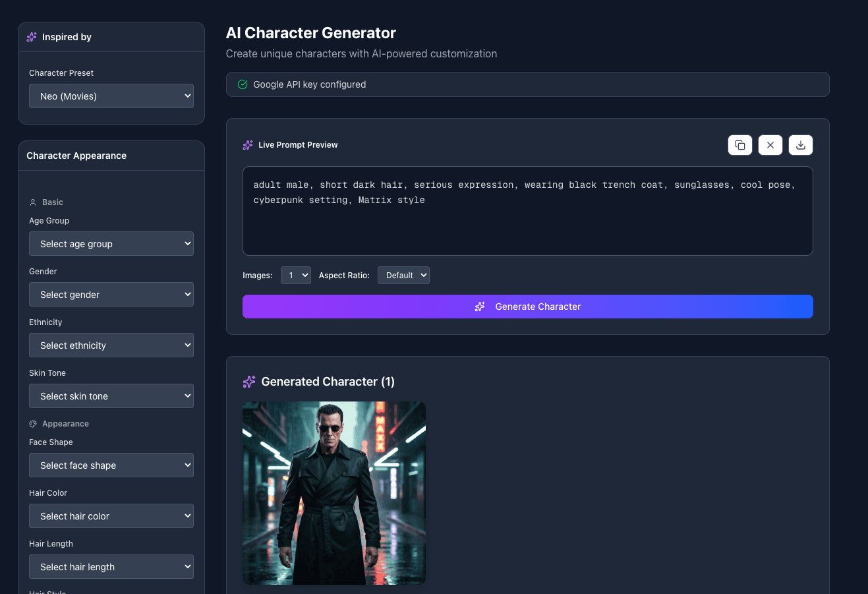This screenshot has height=594, width=868.
Task: Open the Select gender dropdown
Action: pos(111,295)
